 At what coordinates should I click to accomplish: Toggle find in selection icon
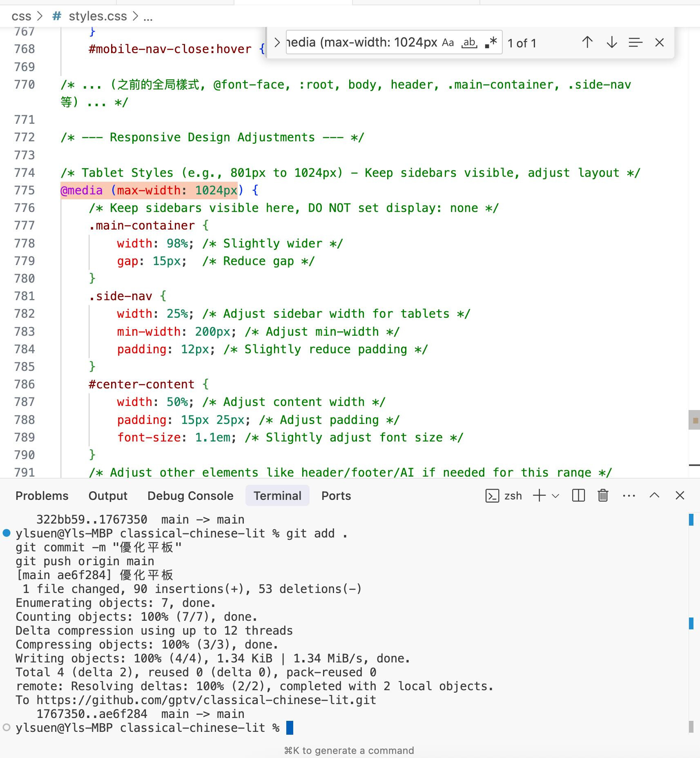coord(635,42)
